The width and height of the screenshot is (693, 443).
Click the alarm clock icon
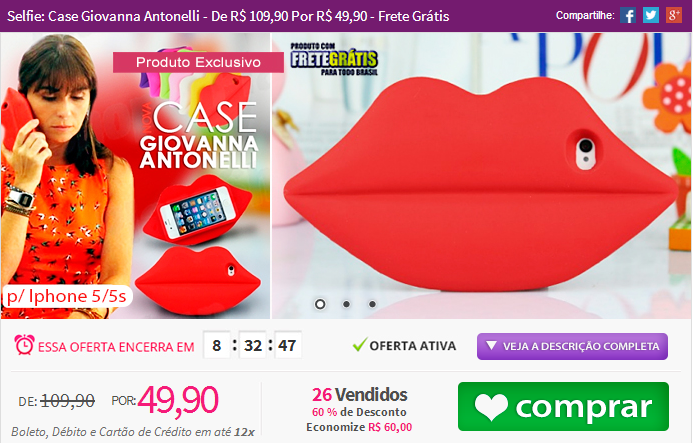point(24,345)
